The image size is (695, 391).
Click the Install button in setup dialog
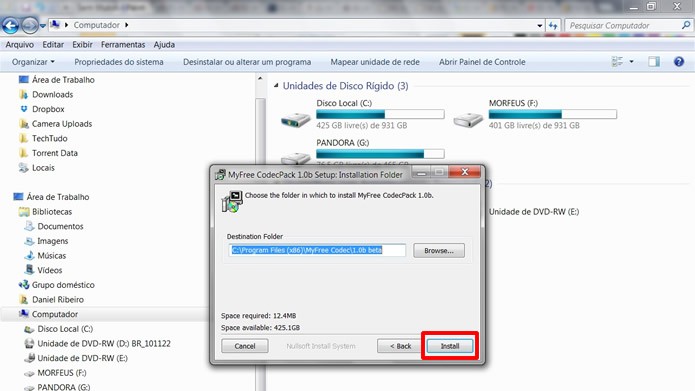[x=449, y=346]
